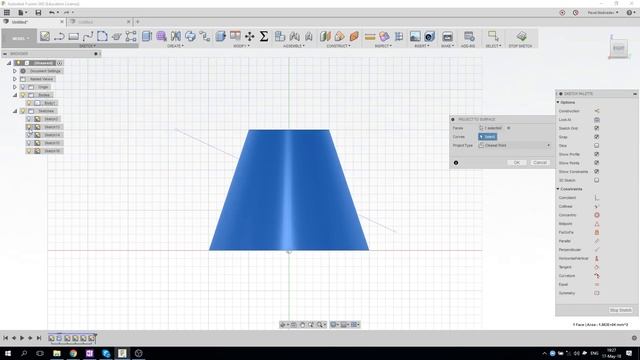
Task: Select the Move/Copy cross-arrows tool
Action: coord(249,36)
